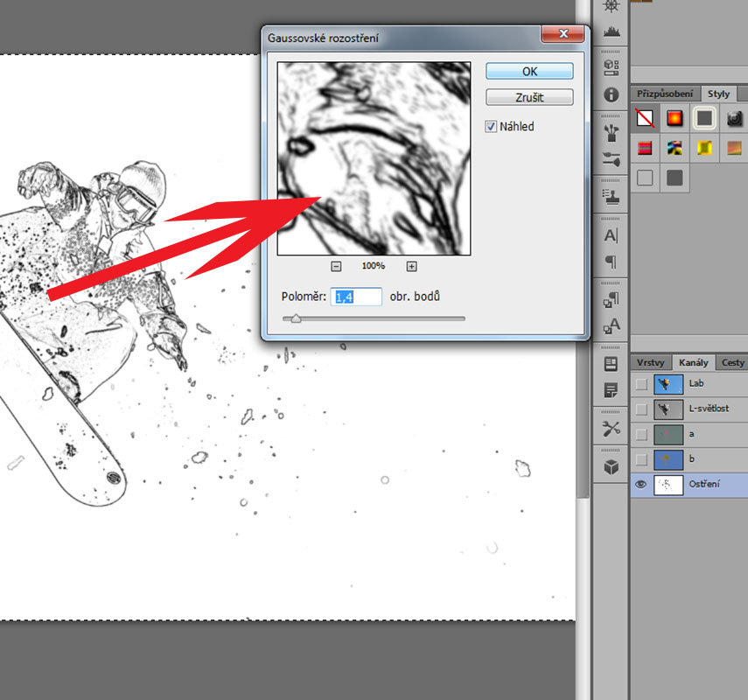Zoom out the blur preview with minus

pos(336,266)
